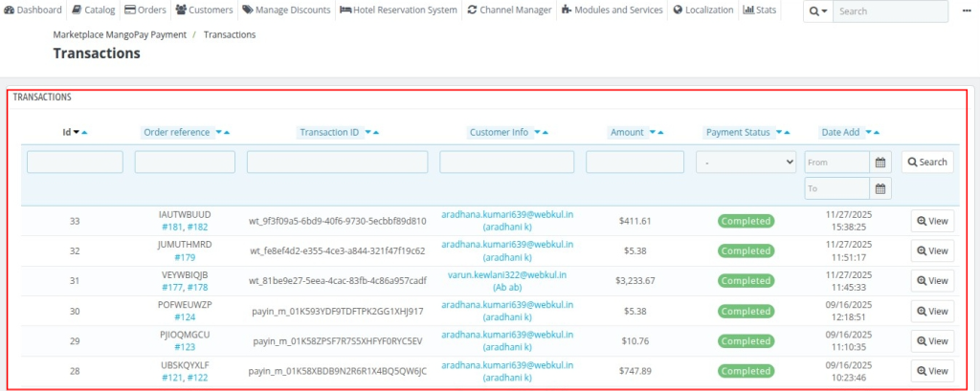Open calendar for From date

pos(880,162)
